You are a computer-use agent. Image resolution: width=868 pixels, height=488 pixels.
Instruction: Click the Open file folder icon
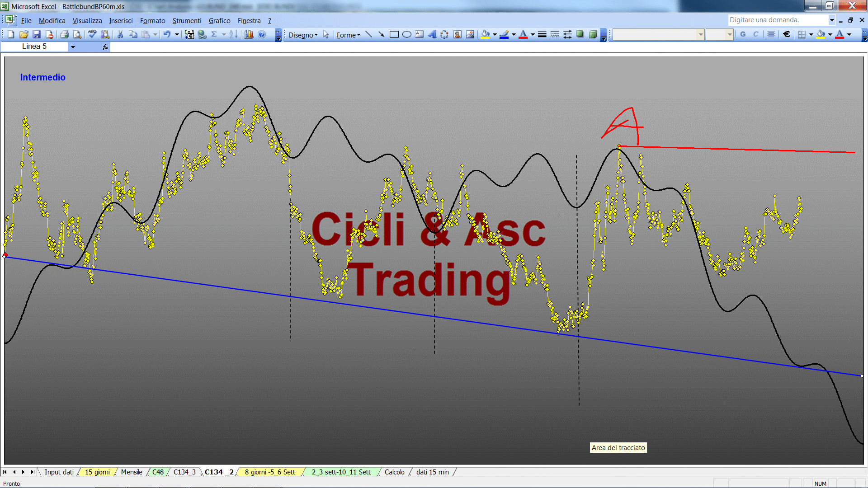pos(24,34)
